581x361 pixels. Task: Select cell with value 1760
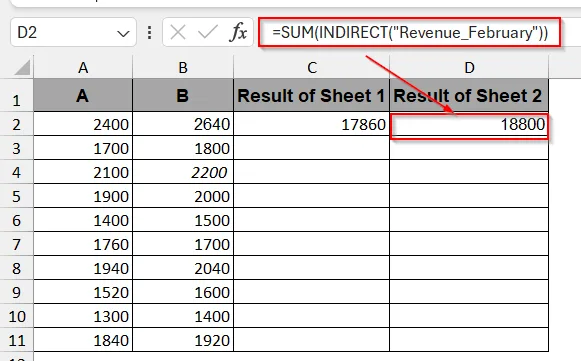(x=83, y=244)
